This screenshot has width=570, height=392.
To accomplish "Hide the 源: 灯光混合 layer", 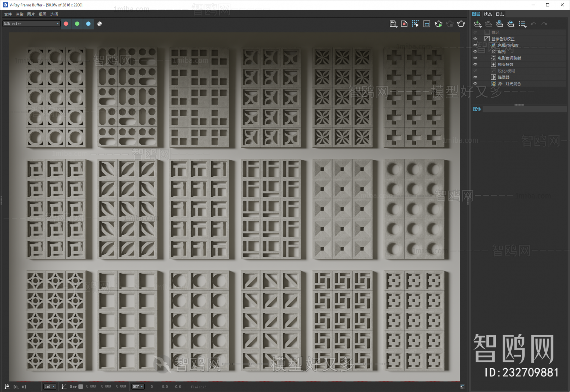I will click(475, 84).
